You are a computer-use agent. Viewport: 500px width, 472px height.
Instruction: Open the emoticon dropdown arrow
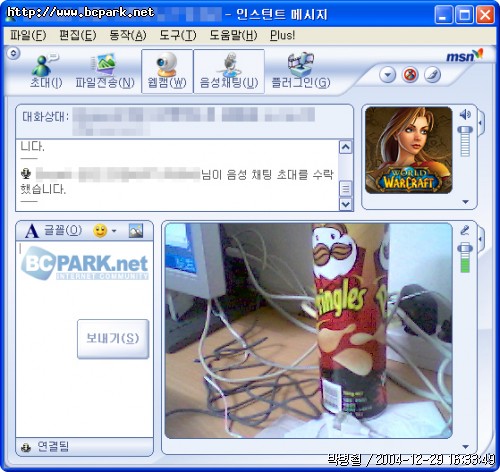tap(114, 231)
